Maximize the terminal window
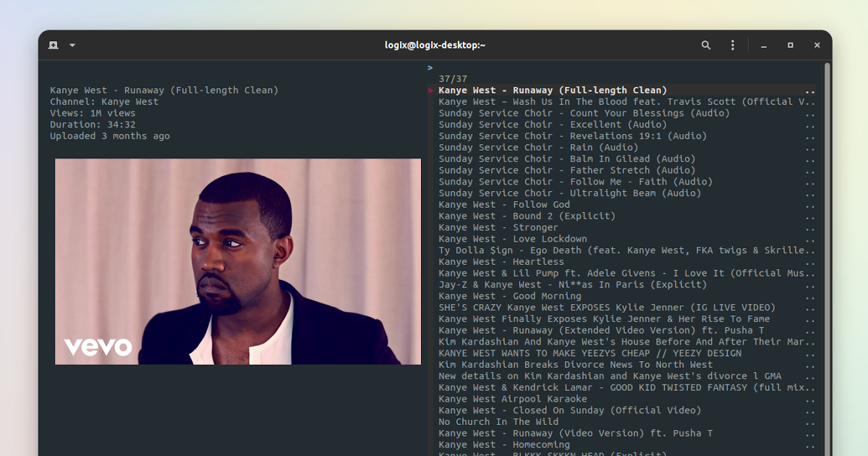This screenshot has width=868, height=456. 791,45
